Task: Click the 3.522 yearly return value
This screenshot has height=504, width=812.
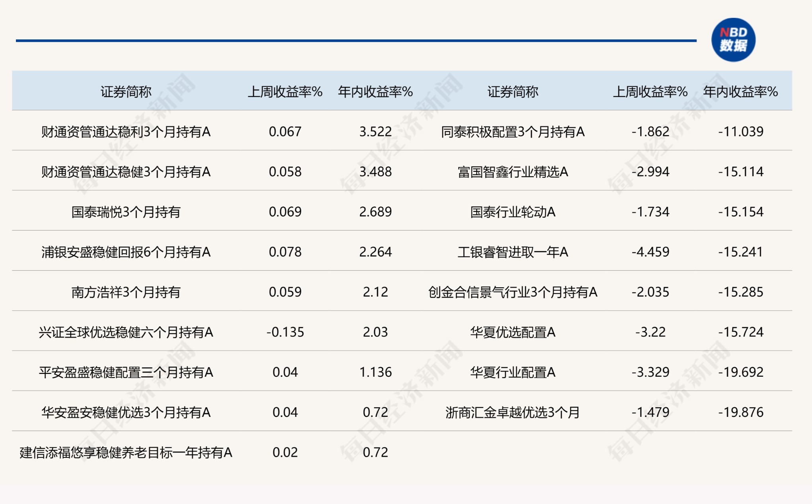Action: (375, 132)
